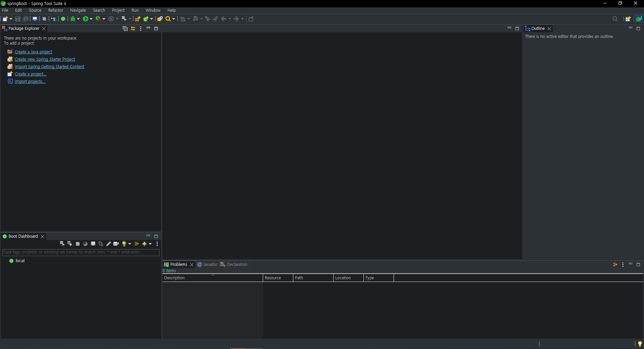
Task: Click the Run with Coverage icon
Action: (x=98, y=19)
